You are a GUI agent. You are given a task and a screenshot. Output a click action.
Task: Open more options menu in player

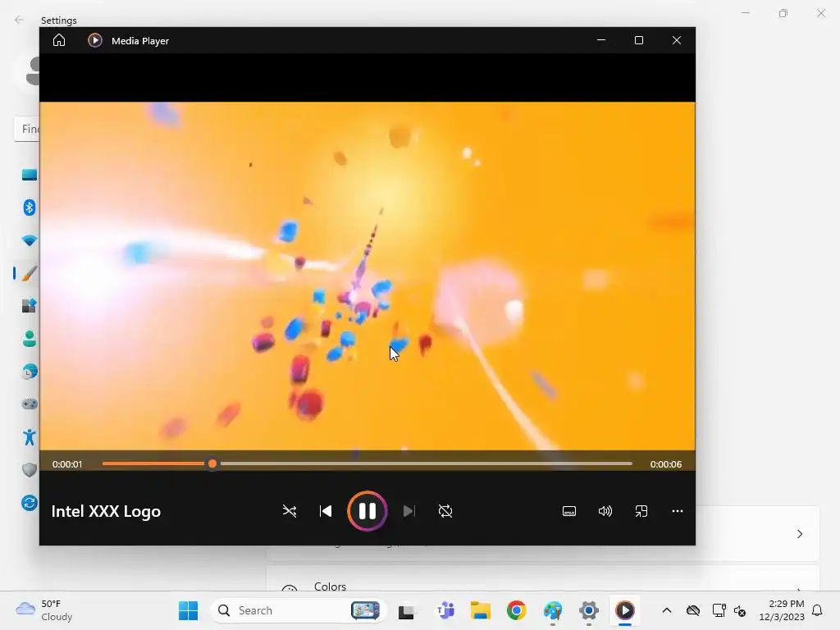click(x=677, y=511)
